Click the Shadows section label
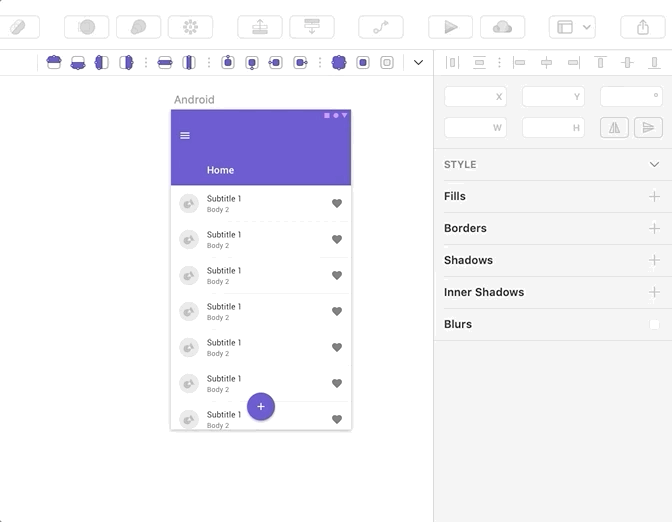672x522 pixels. pyautogui.click(x=468, y=260)
